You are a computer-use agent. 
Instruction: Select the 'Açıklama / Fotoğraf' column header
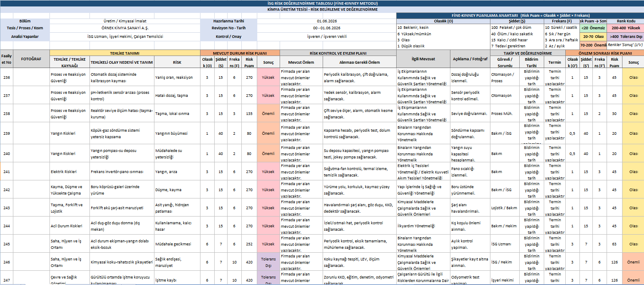[x=470, y=59]
